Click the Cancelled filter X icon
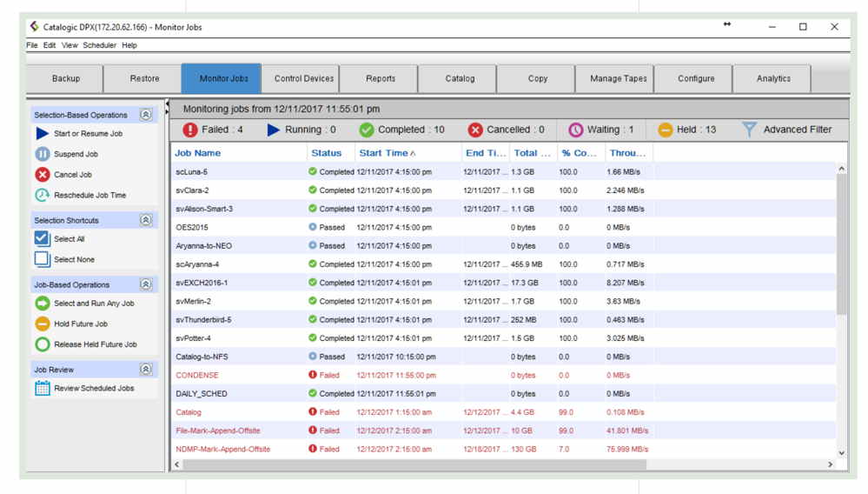 [x=475, y=130]
